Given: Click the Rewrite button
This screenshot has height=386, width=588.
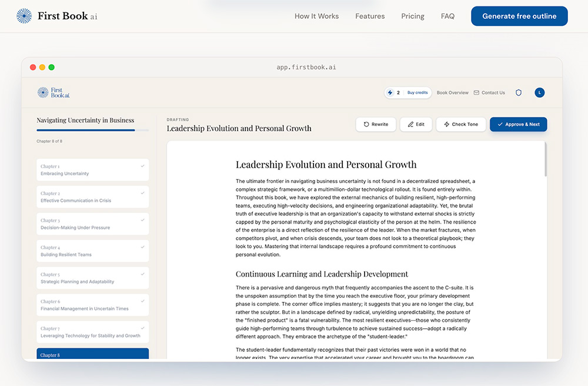Looking at the screenshot, I should (x=375, y=124).
